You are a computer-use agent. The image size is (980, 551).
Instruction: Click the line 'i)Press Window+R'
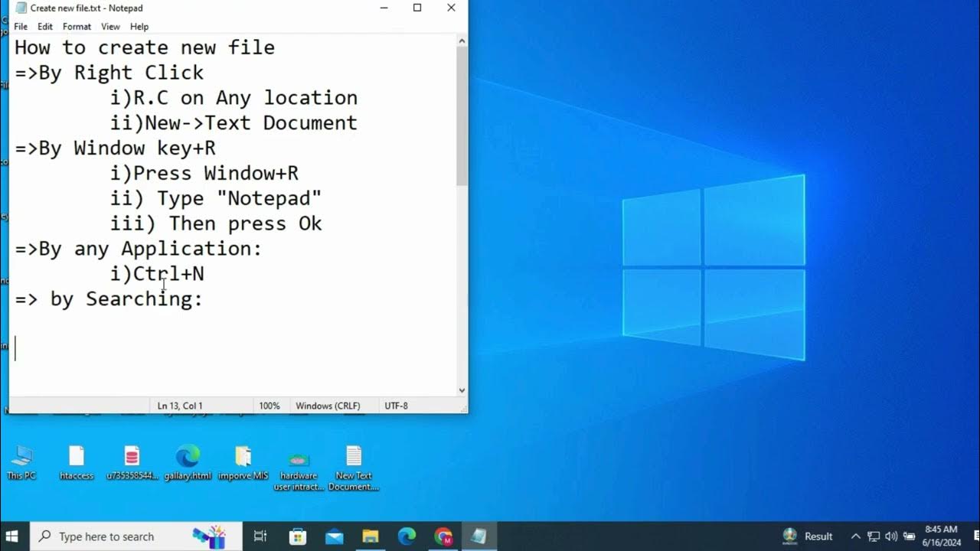coord(204,174)
